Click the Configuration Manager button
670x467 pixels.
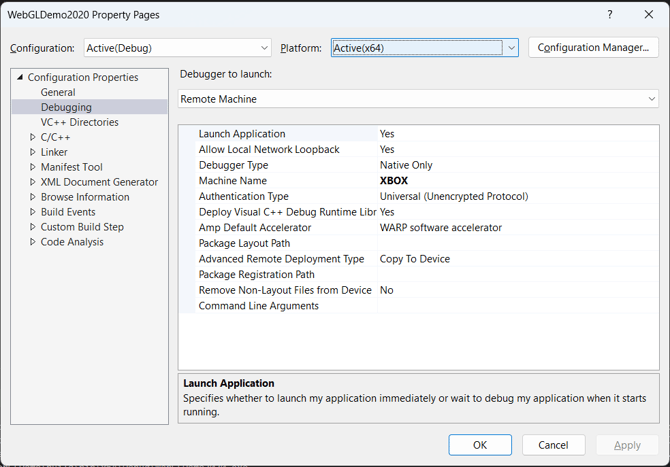pos(593,47)
